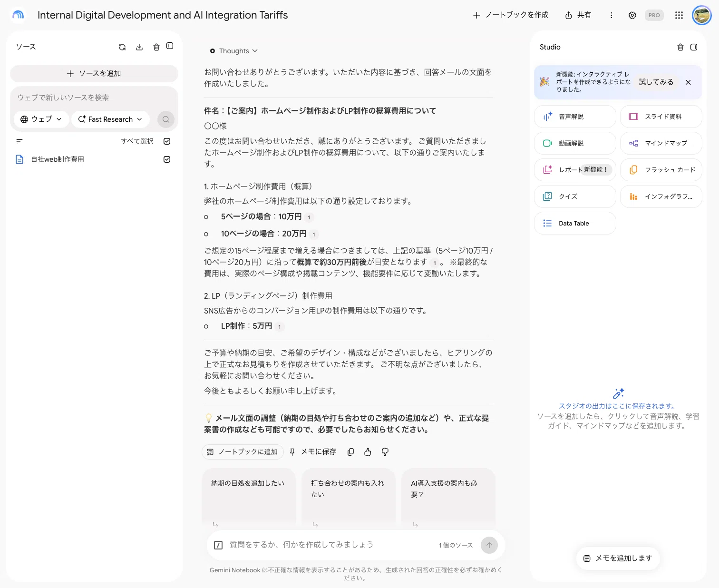Click メモに保存 button
Viewport: 719px width, 588px height.
[313, 452]
